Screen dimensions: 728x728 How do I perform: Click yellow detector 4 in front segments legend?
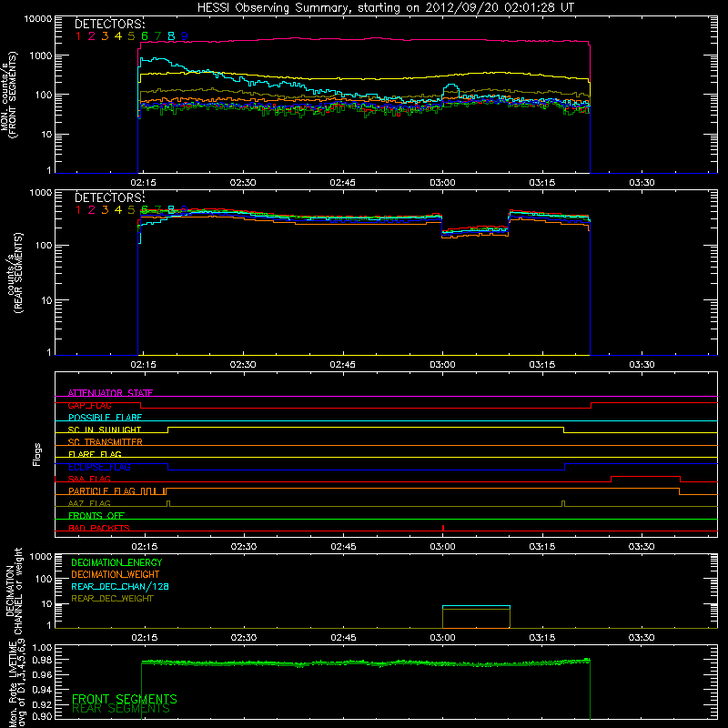pos(118,36)
